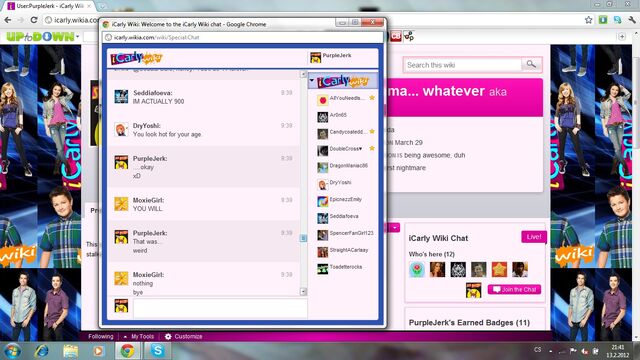Open Chrome wrench settings icon

[x=632, y=20]
